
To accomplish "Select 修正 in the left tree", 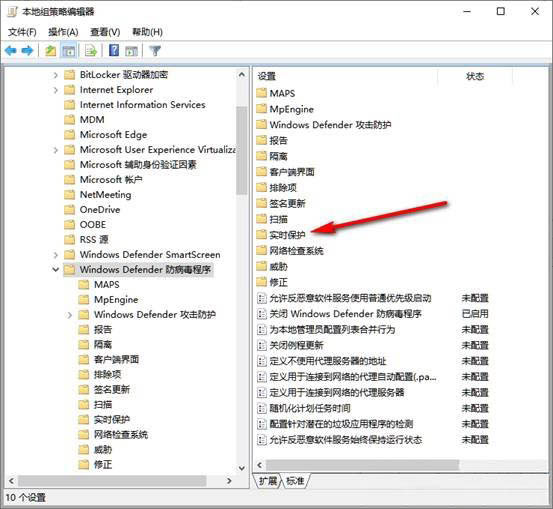I will click(103, 465).
